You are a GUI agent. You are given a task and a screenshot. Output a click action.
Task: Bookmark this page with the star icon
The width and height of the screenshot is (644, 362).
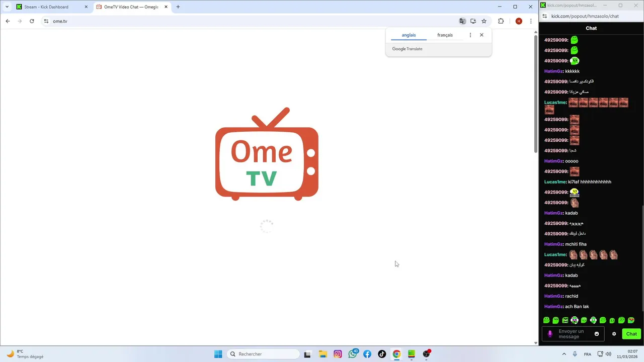484,21
